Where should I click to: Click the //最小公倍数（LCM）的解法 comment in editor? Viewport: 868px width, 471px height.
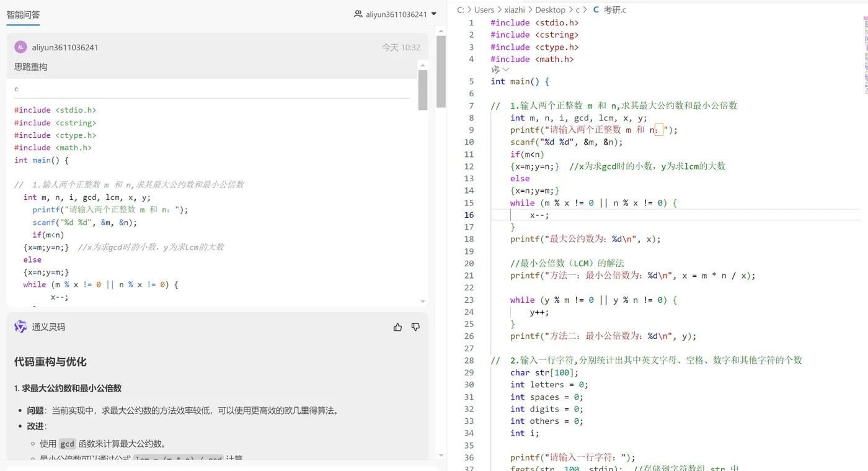[567, 263]
